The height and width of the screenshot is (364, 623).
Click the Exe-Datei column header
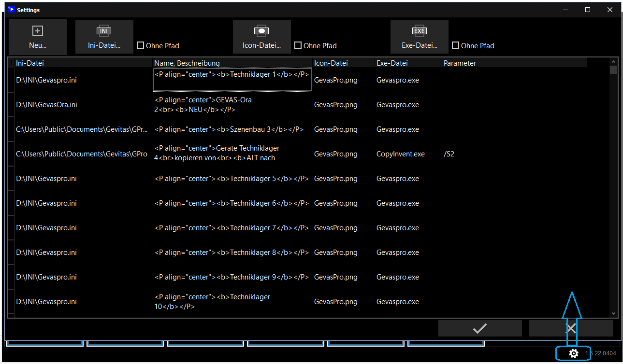click(x=408, y=63)
